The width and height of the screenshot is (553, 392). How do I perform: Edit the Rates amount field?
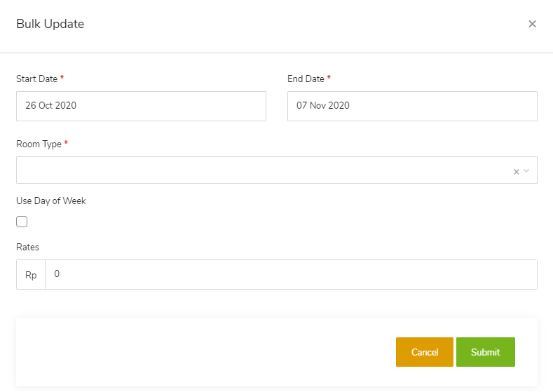292,274
